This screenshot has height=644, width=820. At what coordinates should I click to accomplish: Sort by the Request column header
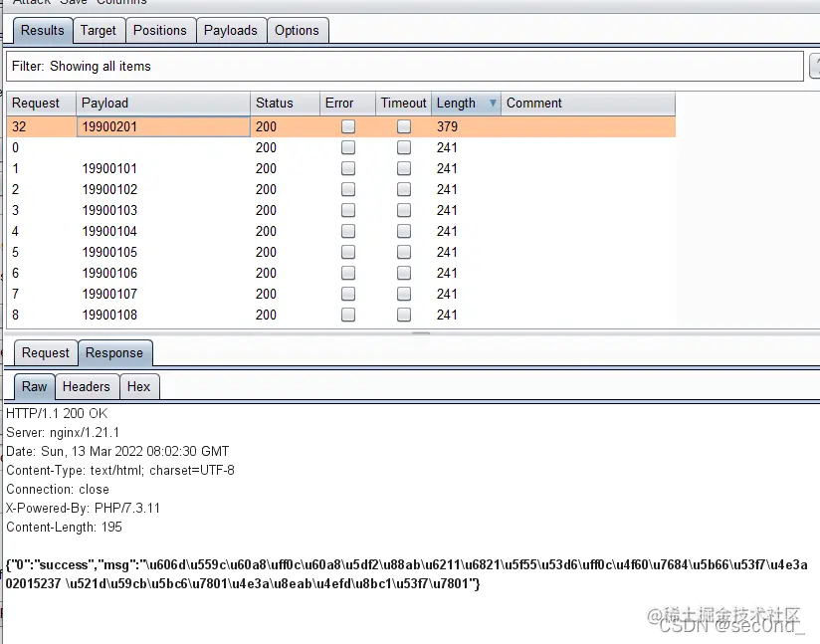point(42,104)
